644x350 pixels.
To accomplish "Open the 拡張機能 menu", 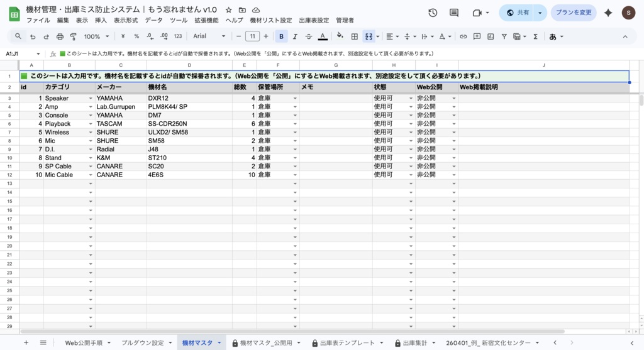I will click(206, 20).
